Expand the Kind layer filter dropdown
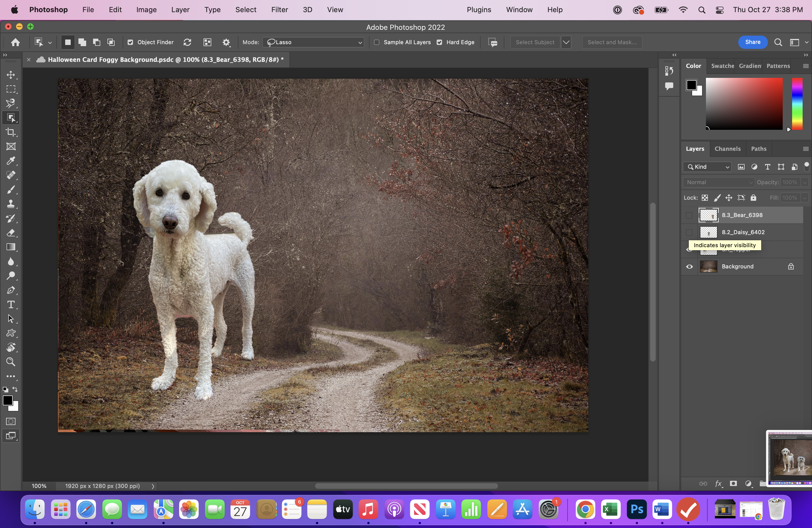812x528 pixels. (708, 167)
